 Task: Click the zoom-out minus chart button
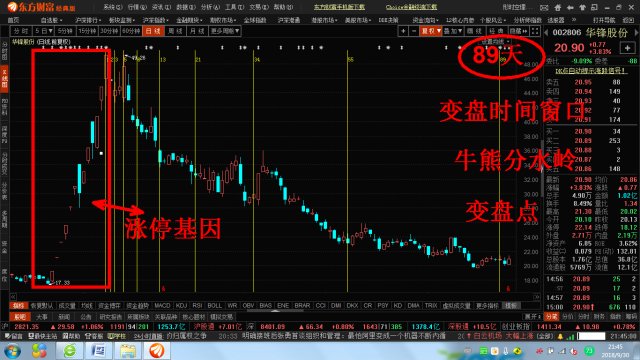(413, 31)
